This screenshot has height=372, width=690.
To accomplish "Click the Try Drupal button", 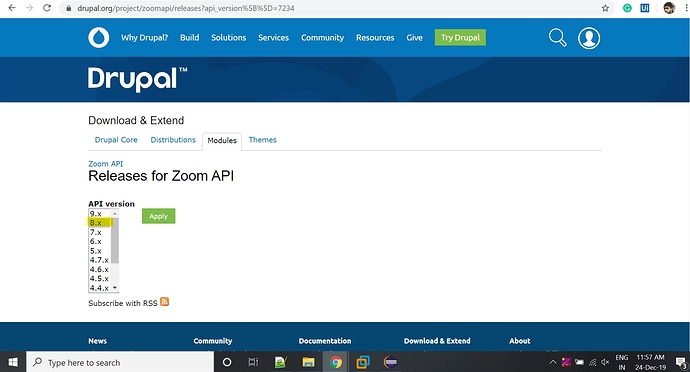I will pos(460,37).
